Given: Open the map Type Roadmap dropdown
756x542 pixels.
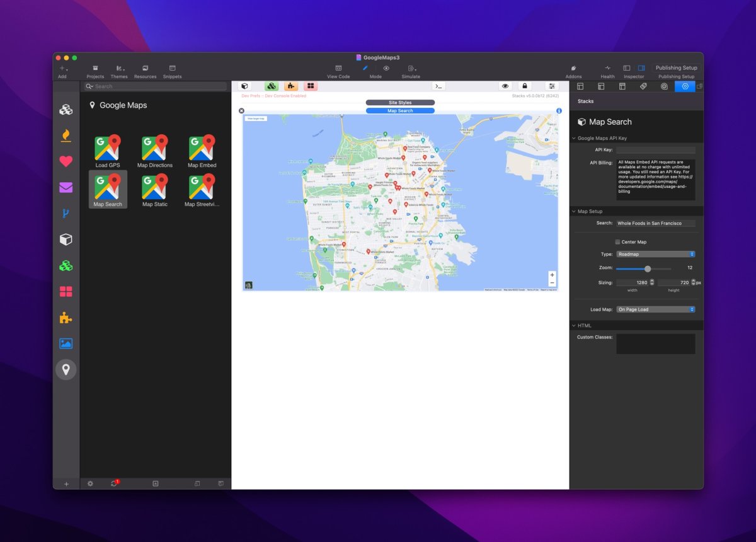Looking at the screenshot, I should pos(655,255).
